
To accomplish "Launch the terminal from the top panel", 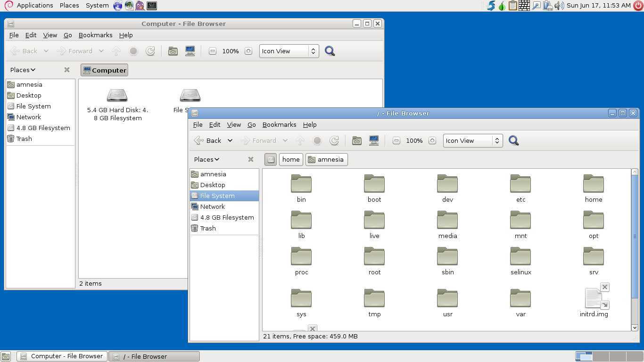I will pos(152,6).
